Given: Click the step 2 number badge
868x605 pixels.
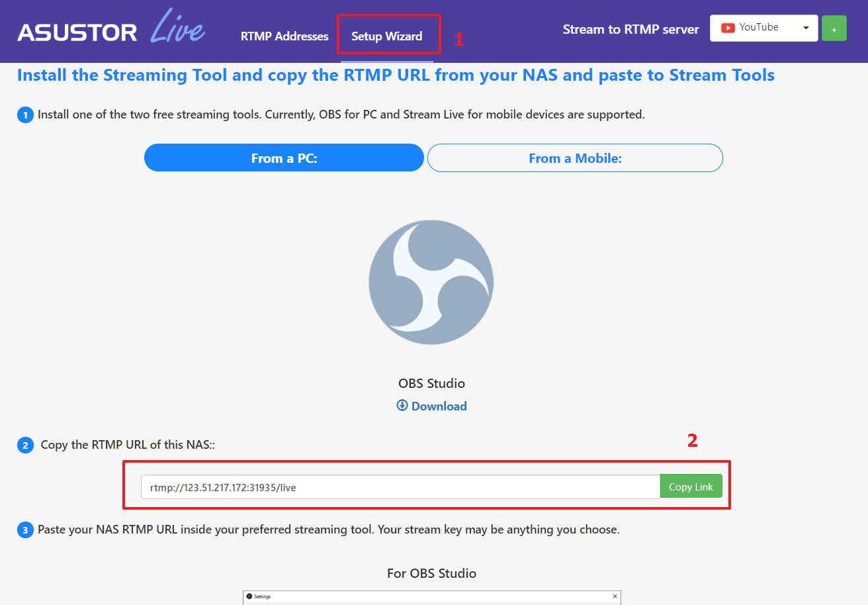Looking at the screenshot, I should (25, 445).
